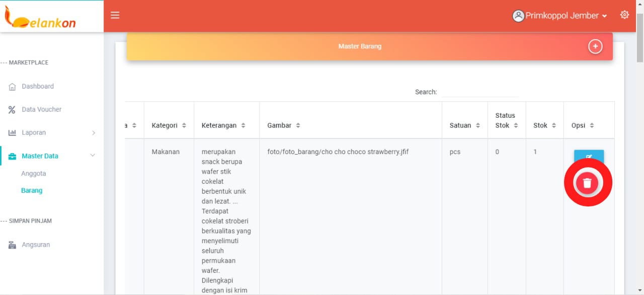Open Data Voucher page
The width and height of the screenshot is (644, 295).
tap(41, 109)
